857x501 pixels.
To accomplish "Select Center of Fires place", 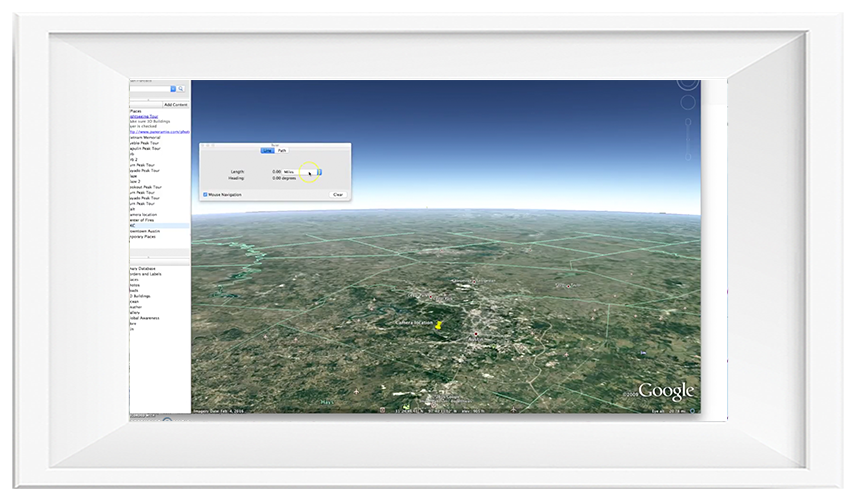I will 142,220.
